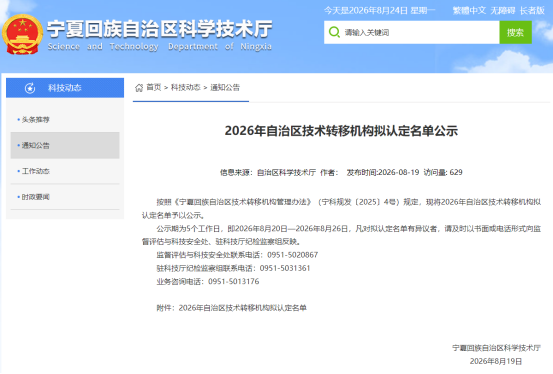The width and height of the screenshot is (553, 374).
Task: Click the date text 今天是2026年8月24日
Action: coord(366,11)
